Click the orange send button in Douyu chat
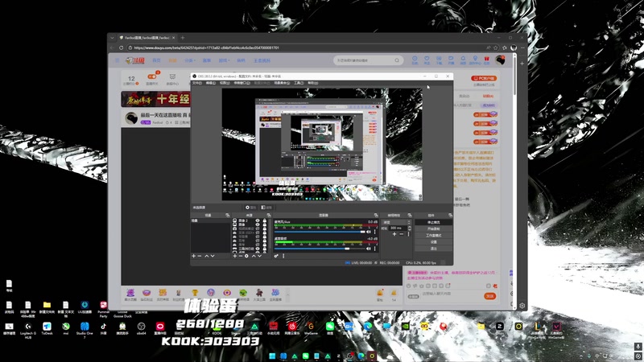The image size is (644, 362). (489, 296)
